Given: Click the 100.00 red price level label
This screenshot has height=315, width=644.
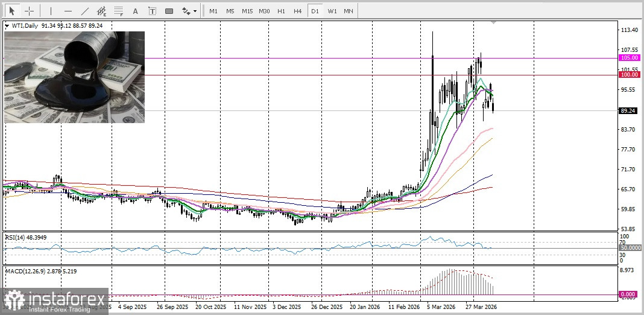Looking at the screenshot, I should tap(629, 75).
